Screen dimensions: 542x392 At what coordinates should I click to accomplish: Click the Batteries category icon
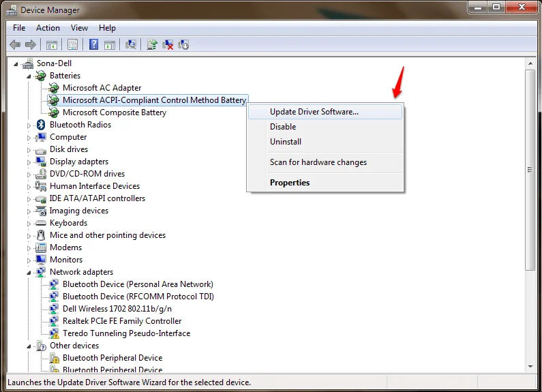(40, 76)
